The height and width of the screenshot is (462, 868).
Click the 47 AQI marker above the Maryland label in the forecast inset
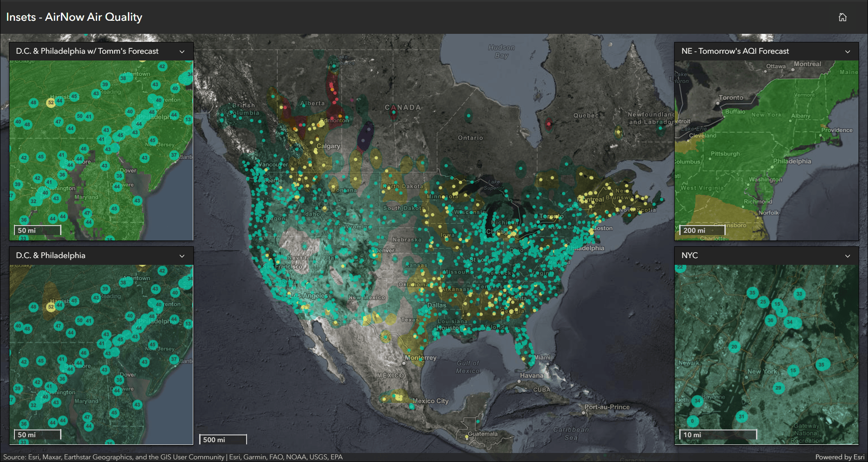(x=87, y=213)
